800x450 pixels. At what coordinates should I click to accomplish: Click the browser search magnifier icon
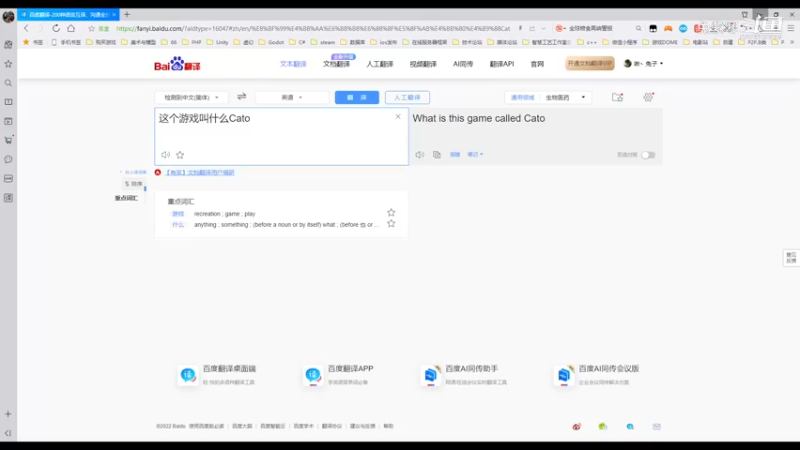click(x=638, y=29)
